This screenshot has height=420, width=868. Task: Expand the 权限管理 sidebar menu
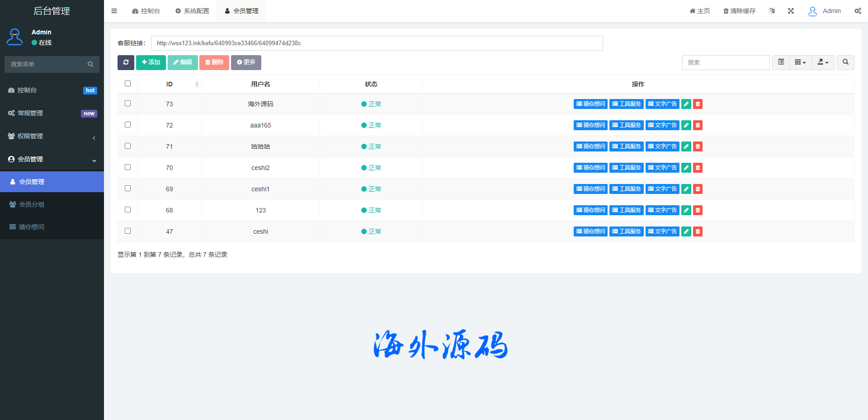[52, 137]
